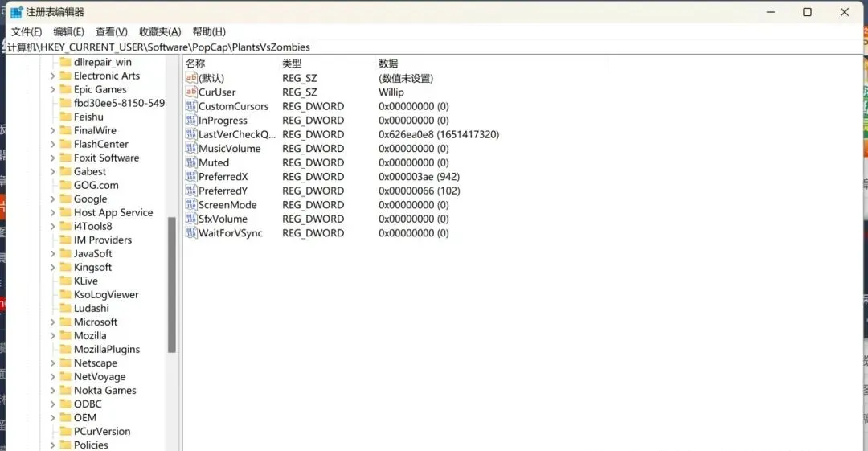Select the Netscape key
The image size is (868, 451).
pos(95,363)
